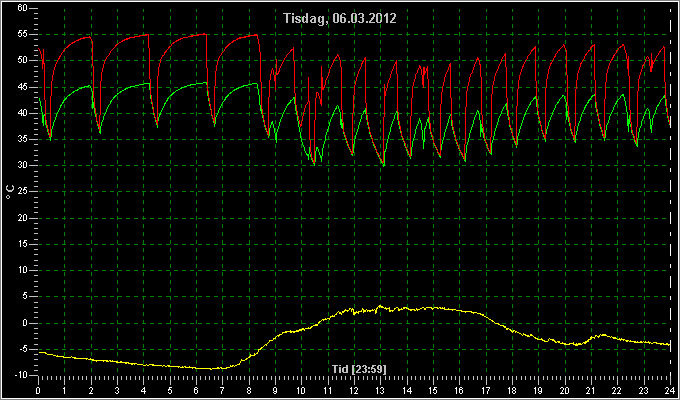This screenshot has width=680, height=400.
Task: Click the 45 value on temperature axis
Action: click(23, 87)
